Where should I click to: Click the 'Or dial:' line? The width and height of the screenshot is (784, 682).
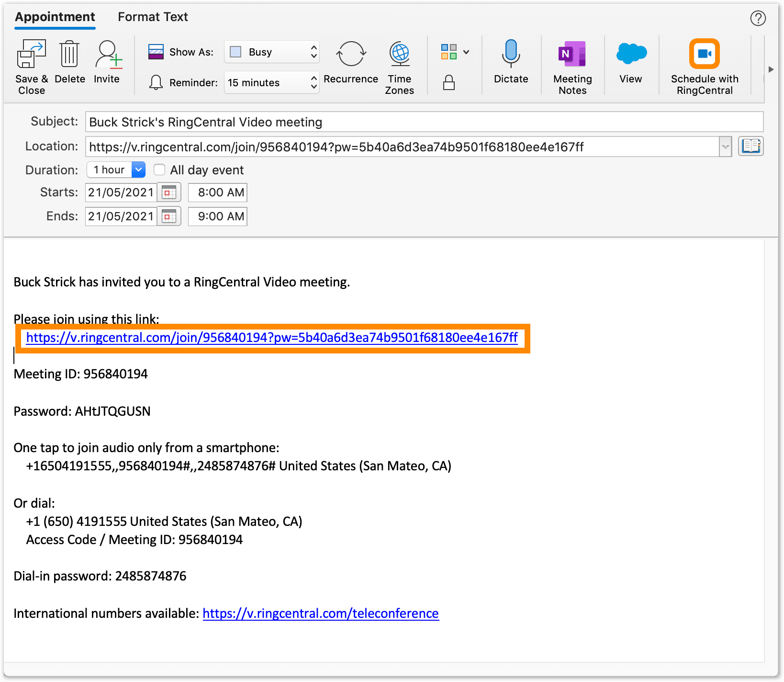[x=34, y=503]
